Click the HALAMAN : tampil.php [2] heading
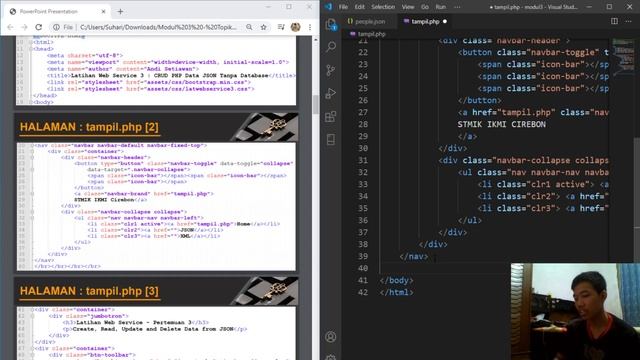Image resolution: width=640 pixels, height=360 pixels. tap(89, 127)
